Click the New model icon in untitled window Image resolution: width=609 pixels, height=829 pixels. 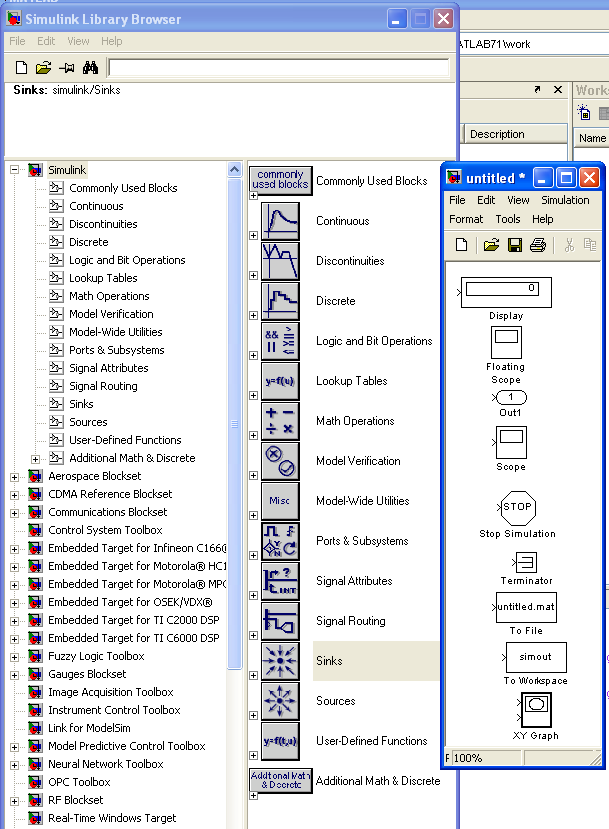(462, 245)
